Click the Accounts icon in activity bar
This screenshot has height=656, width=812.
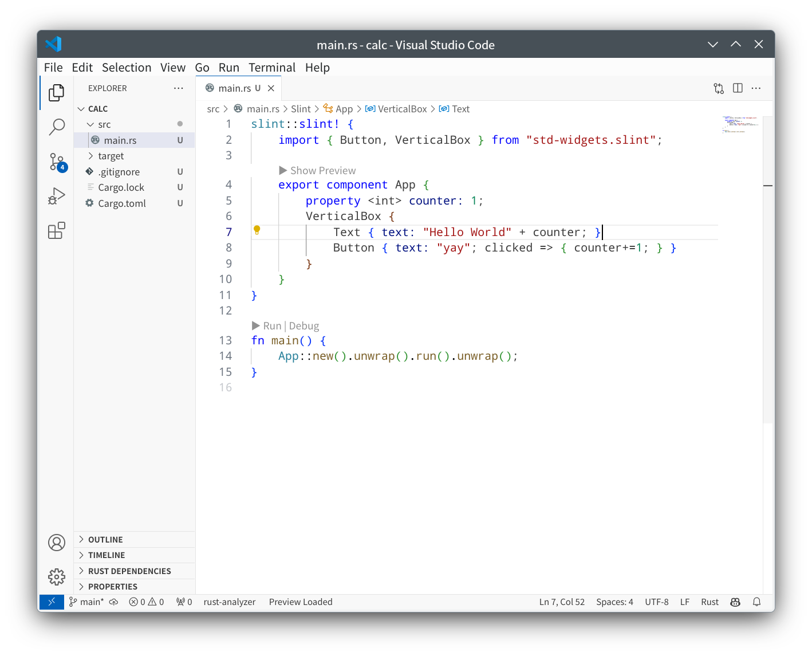57,543
